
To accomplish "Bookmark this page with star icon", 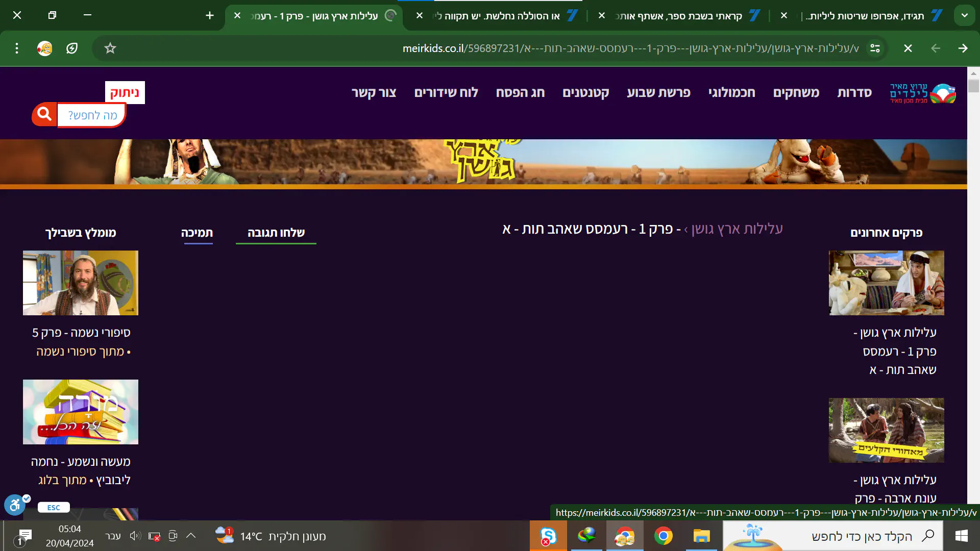I will pyautogui.click(x=110, y=48).
